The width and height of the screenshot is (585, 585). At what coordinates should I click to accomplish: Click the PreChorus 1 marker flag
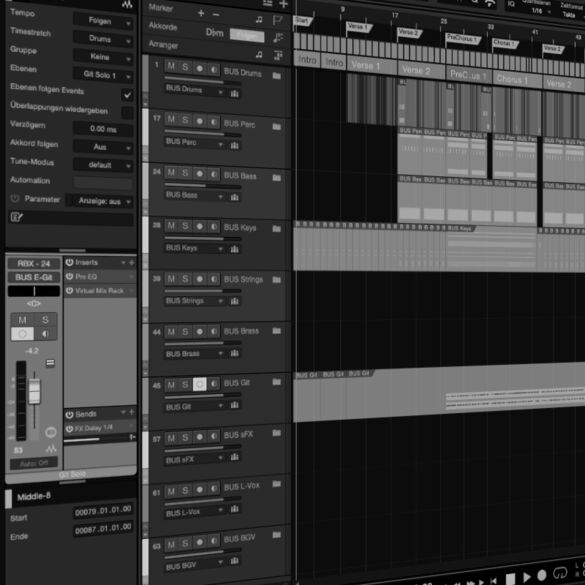tap(463, 38)
